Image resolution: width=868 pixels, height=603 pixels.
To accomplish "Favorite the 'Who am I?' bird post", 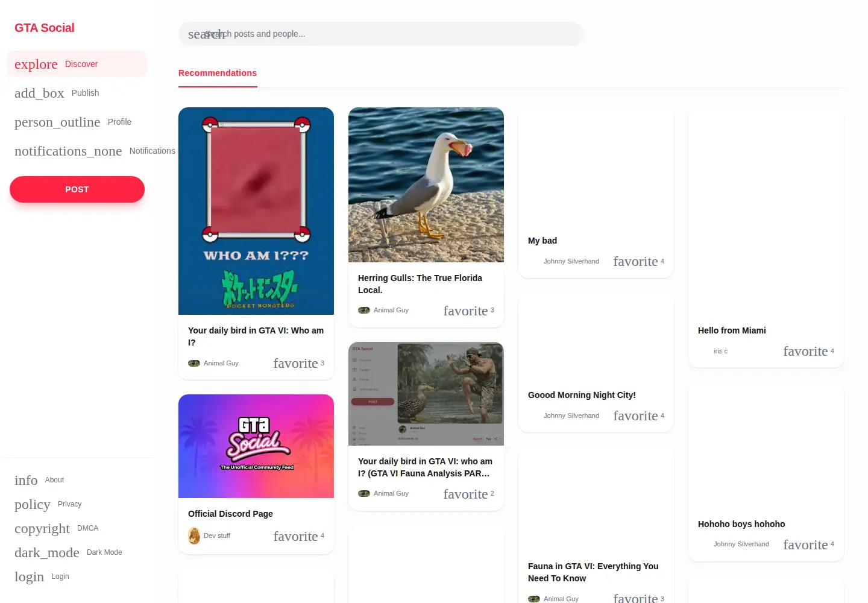I will tap(295, 363).
